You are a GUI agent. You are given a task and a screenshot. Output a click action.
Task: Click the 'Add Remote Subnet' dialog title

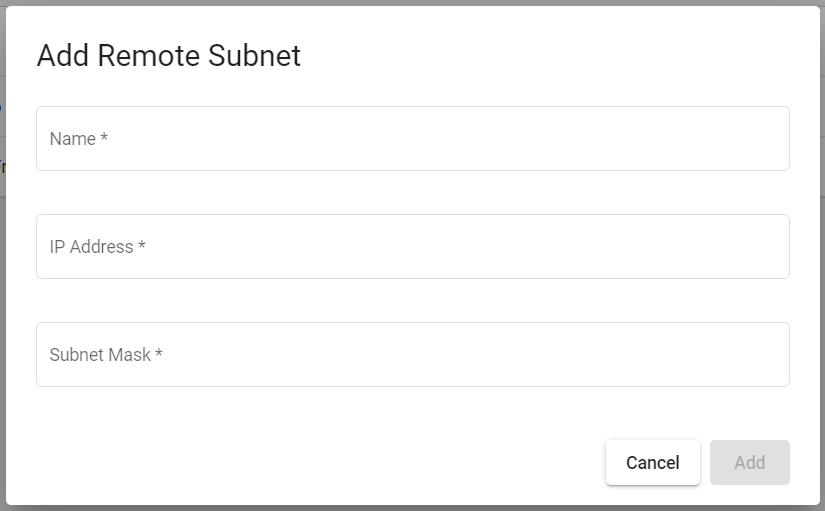click(x=168, y=56)
